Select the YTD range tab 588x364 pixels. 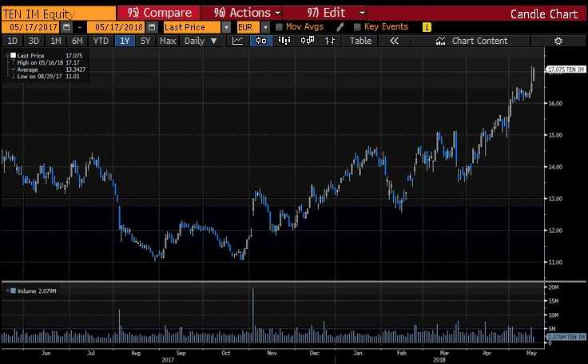click(x=101, y=41)
